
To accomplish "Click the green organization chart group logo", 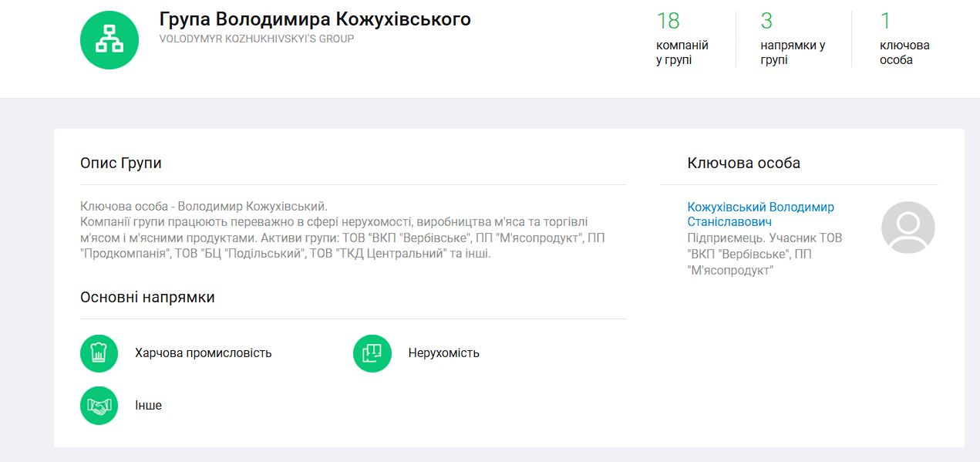I will 109,40.
